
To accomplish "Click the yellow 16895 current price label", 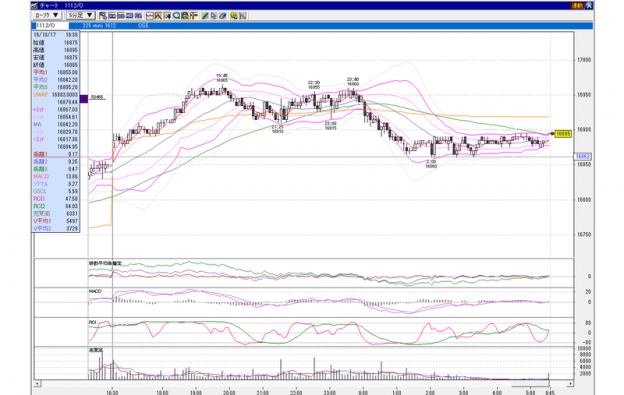I will click(563, 134).
